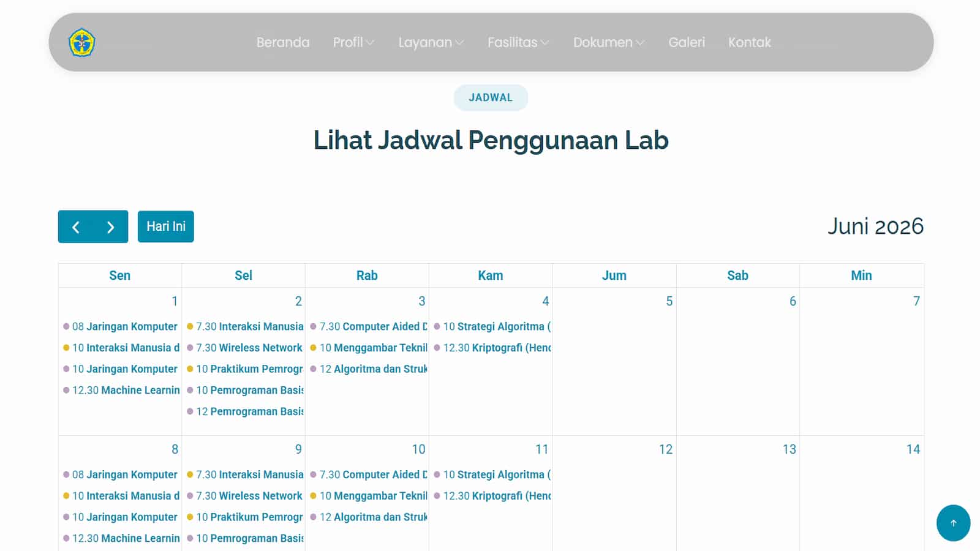Expand the Fasilitas dropdown menu
The image size is (980, 551).
coord(518,42)
